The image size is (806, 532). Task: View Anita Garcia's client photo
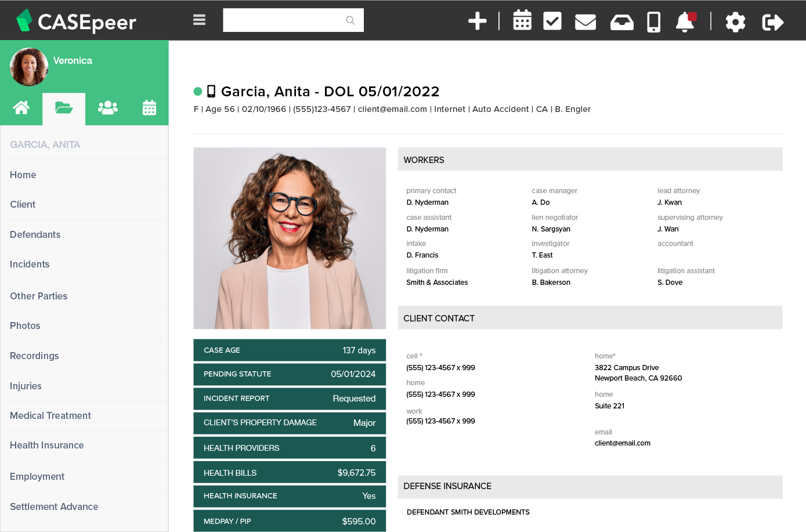point(289,238)
